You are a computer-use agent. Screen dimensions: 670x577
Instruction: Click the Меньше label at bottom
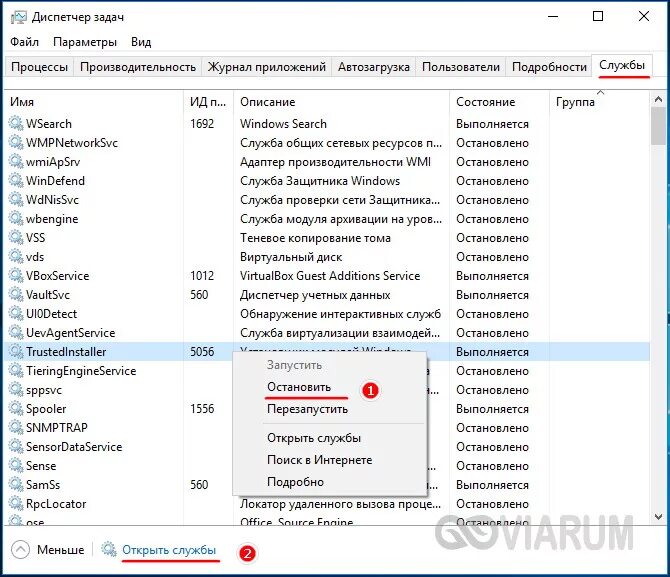tap(60, 550)
